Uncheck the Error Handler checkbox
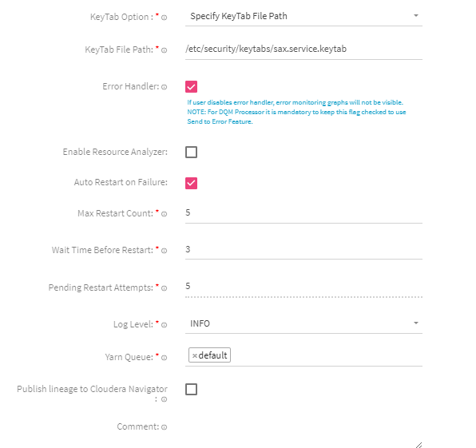The image size is (476, 448). [191, 87]
